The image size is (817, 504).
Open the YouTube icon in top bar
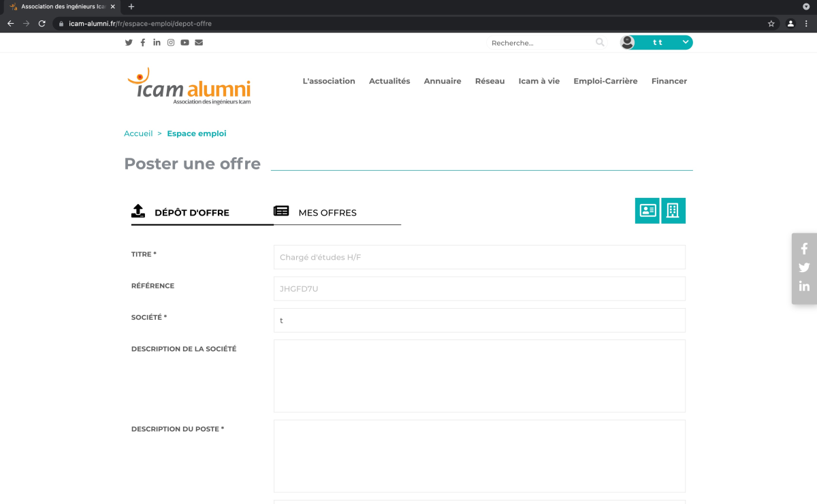(185, 43)
